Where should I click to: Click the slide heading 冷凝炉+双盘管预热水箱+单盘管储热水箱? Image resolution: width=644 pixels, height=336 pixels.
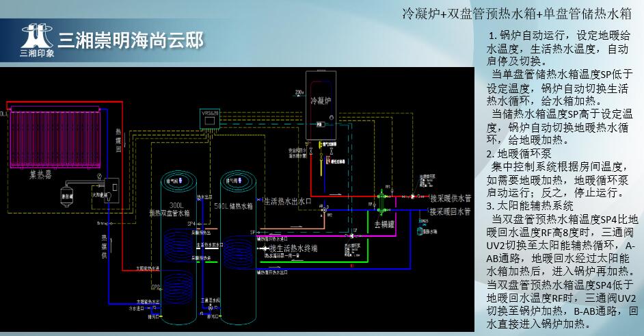point(517,14)
